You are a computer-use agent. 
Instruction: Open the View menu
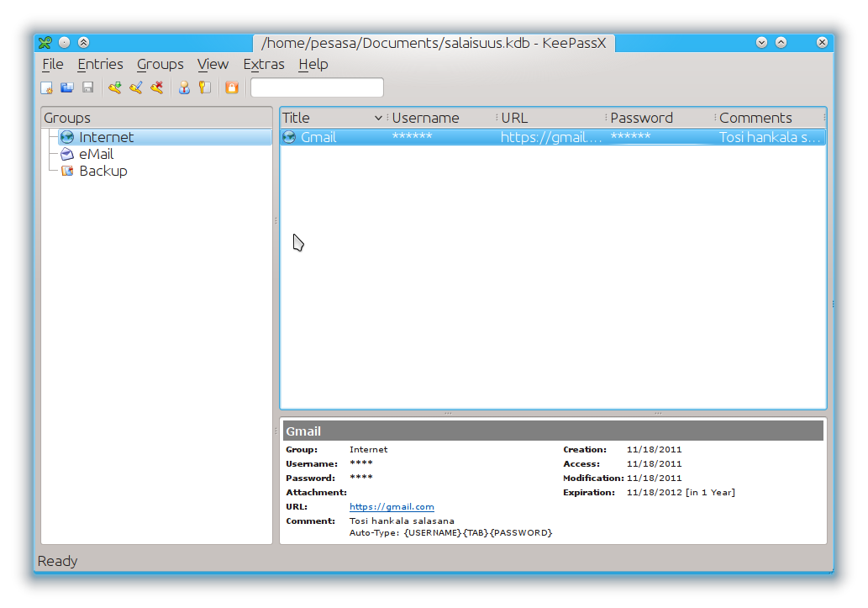[x=213, y=64]
